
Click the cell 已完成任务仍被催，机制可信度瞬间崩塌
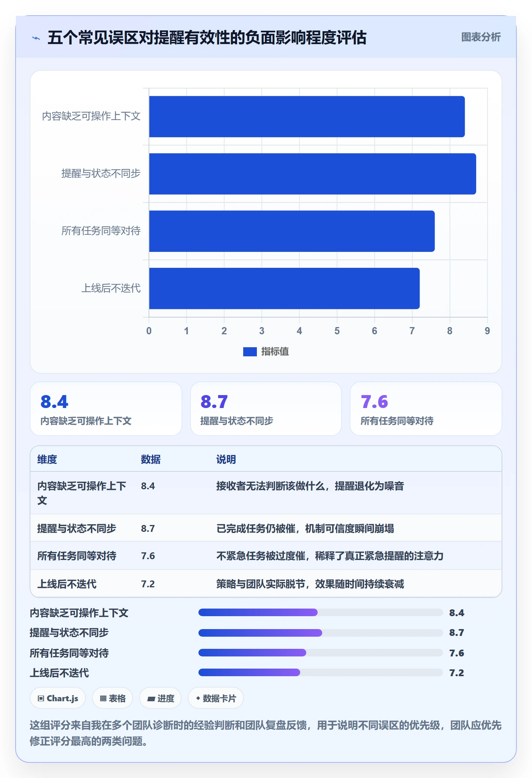[305, 528]
